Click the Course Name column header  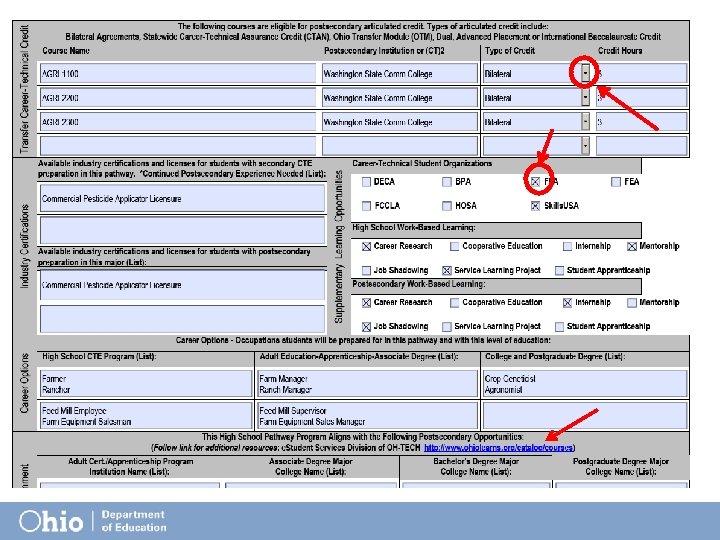click(x=66, y=51)
